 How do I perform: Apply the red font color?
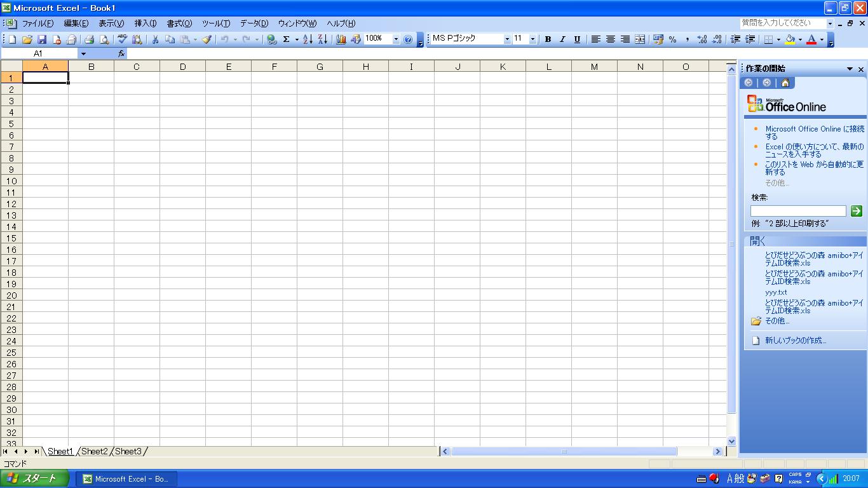pyautogui.click(x=811, y=39)
